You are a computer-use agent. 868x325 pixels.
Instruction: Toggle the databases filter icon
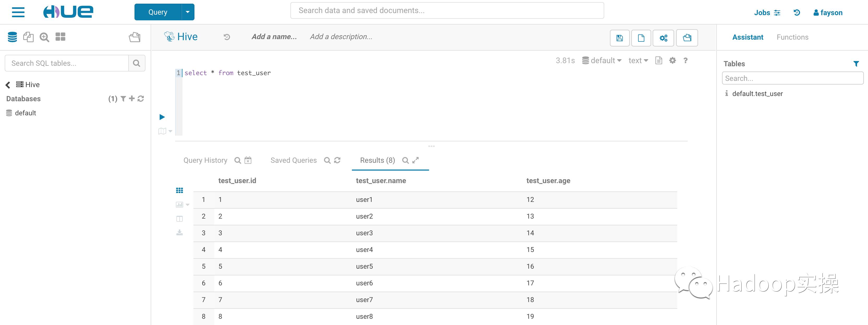pyautogui.click(x=123, y=98)
